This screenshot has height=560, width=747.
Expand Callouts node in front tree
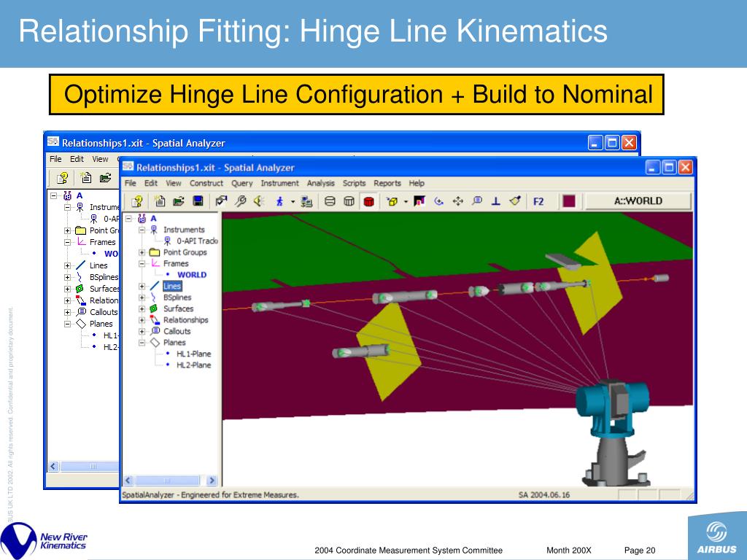[x=142, y=331]
